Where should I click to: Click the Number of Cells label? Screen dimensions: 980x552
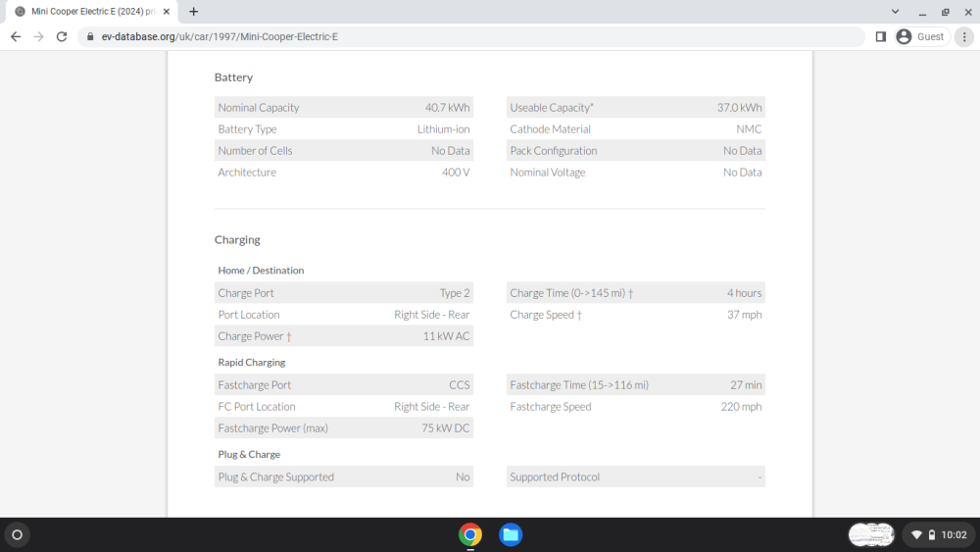coord(255,151)
